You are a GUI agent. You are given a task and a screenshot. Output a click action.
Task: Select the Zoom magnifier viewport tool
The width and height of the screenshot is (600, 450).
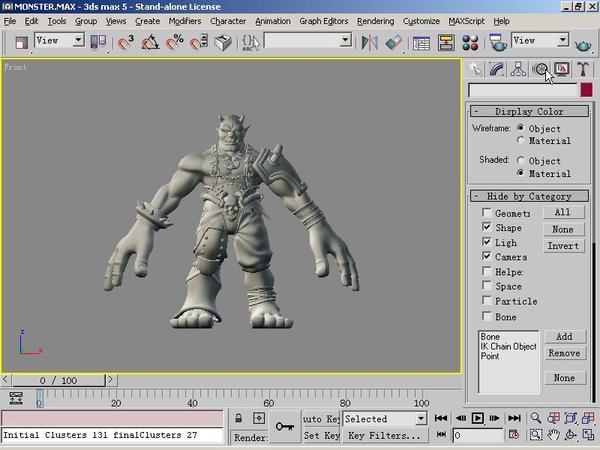point(537,418)
